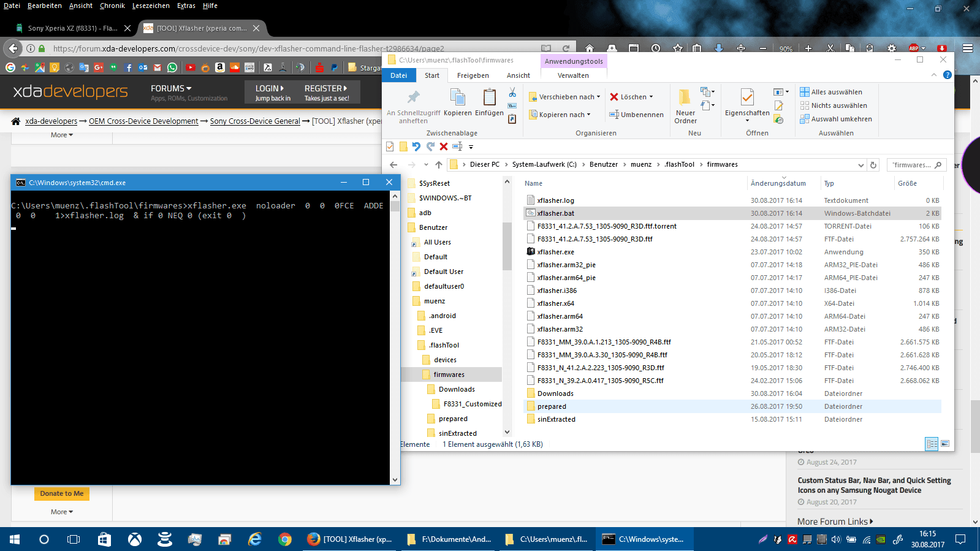Open the address bar history dropdown
The image size is (980, 551).
pos(860,165)
